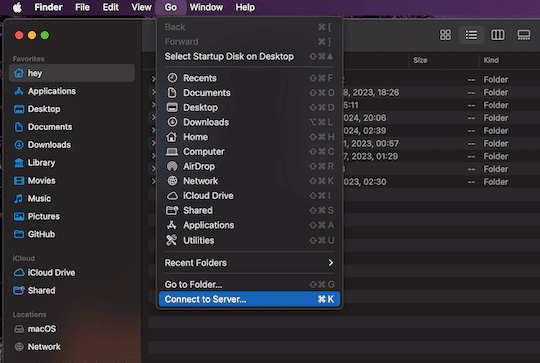Click Downloads icon in sidebar
Screen dimensions: 540x363
pos(19,145)
